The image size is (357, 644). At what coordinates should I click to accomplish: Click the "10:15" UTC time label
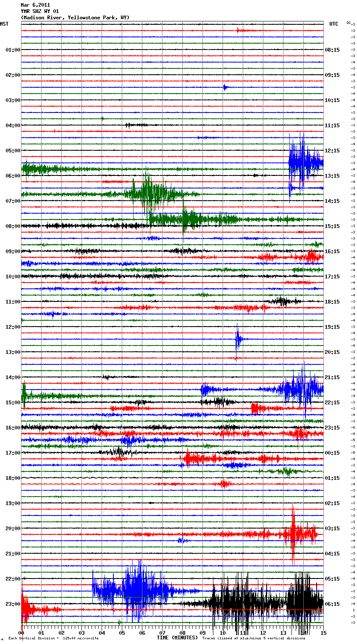click(332, 100)
